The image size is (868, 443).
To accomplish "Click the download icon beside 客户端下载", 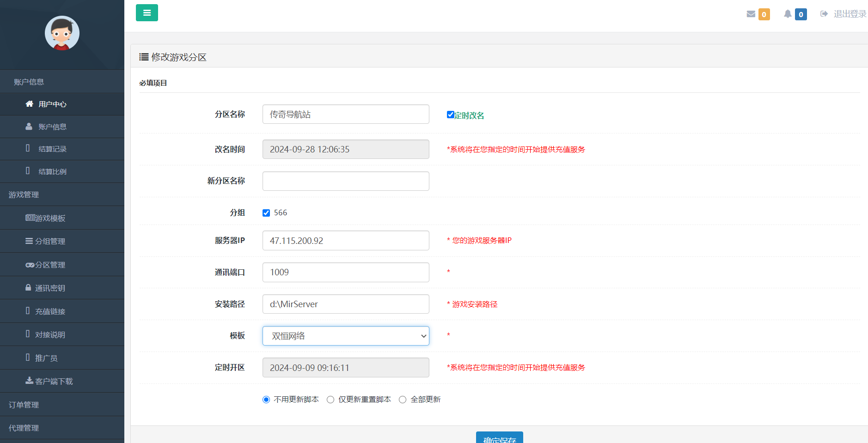I will coord(29,381).
